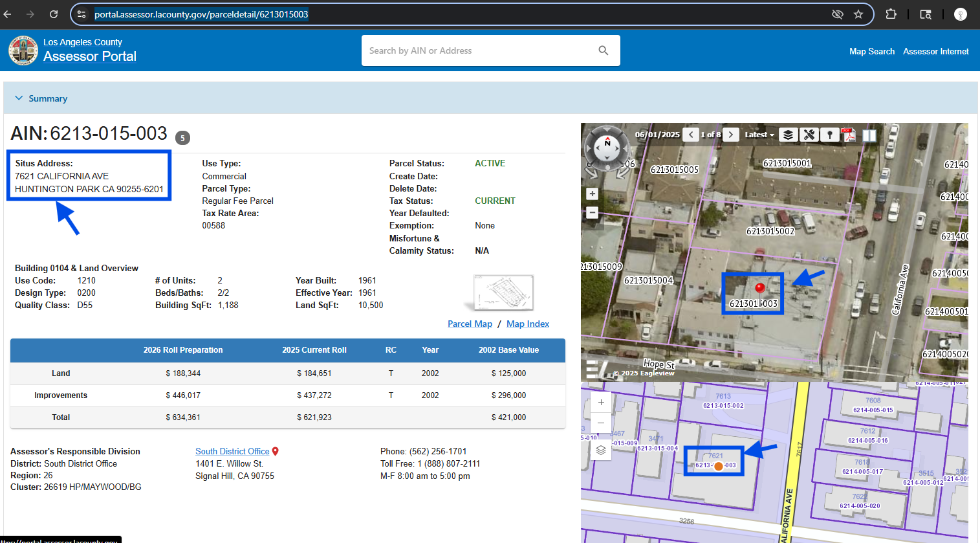Go to previous aerial image
The height and width of the screenshot is (543, 980).
tap(691, 135)
